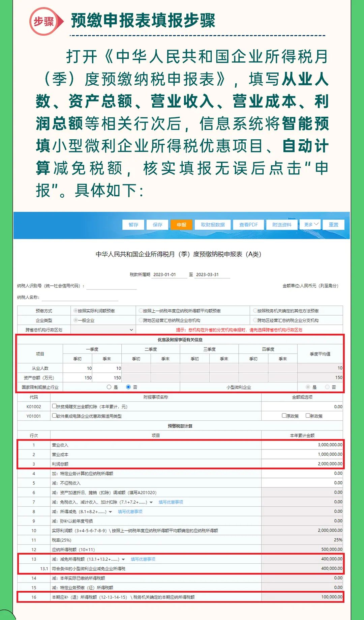Click the 附送资料 button
The width and height of the screenshot is (364, 620).
282,225
